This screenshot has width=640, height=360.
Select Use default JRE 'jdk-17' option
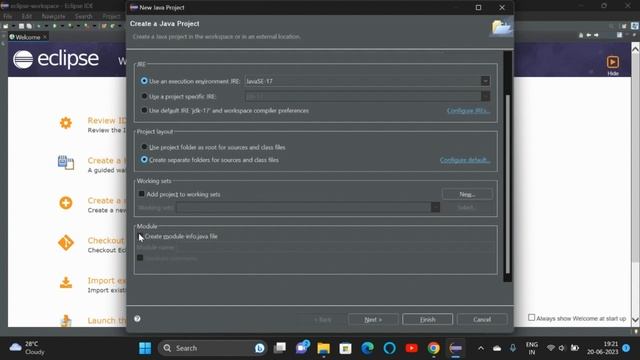(x=144, y=110)
